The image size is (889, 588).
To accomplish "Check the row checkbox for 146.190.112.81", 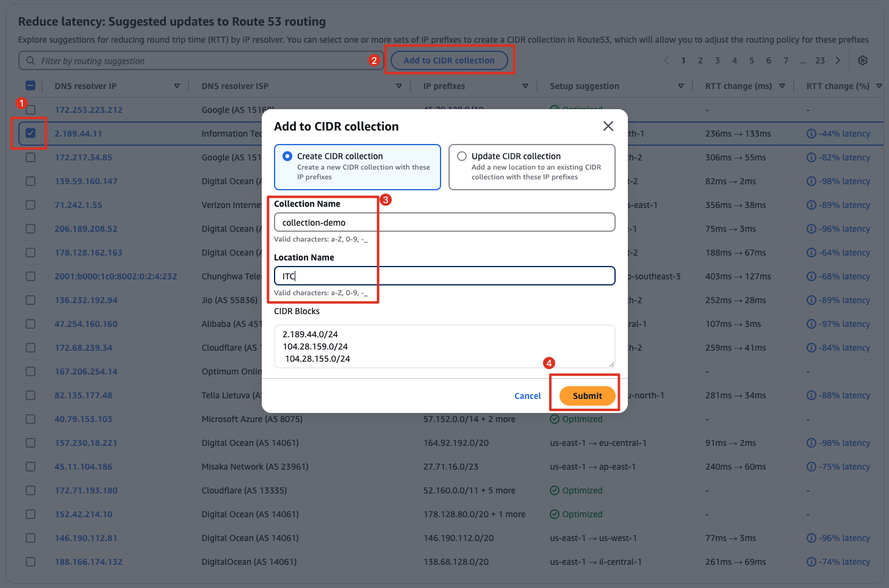I will click(x=31, y=538).
